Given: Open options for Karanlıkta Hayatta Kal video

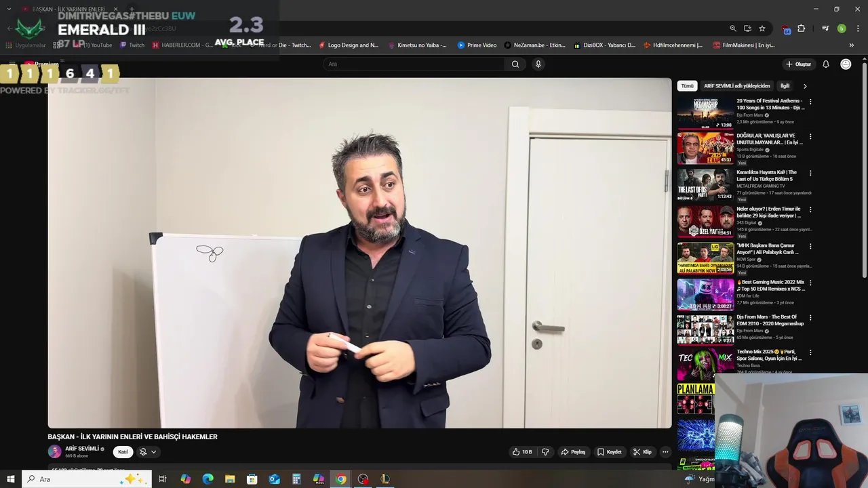Looking at the screenshot, I should [810, 174].
